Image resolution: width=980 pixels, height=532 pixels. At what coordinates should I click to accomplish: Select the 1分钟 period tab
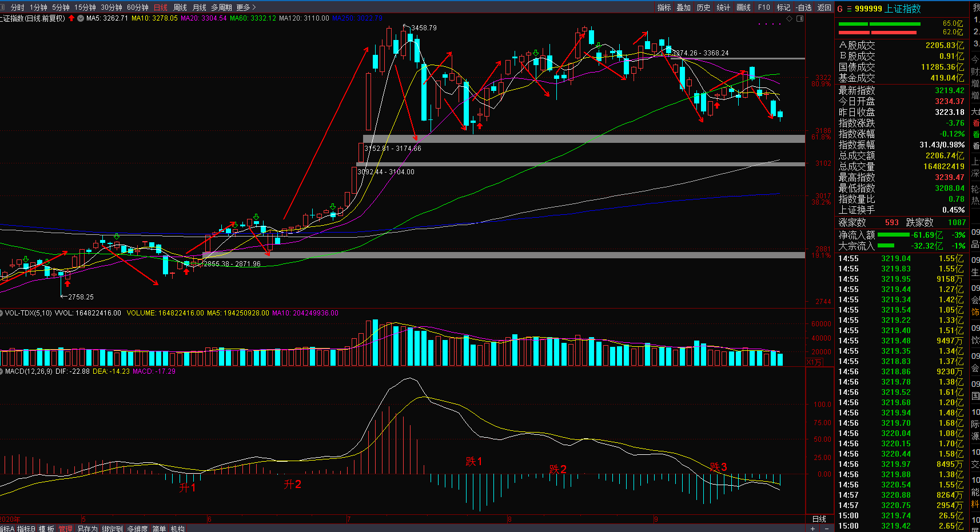[39, 7]
